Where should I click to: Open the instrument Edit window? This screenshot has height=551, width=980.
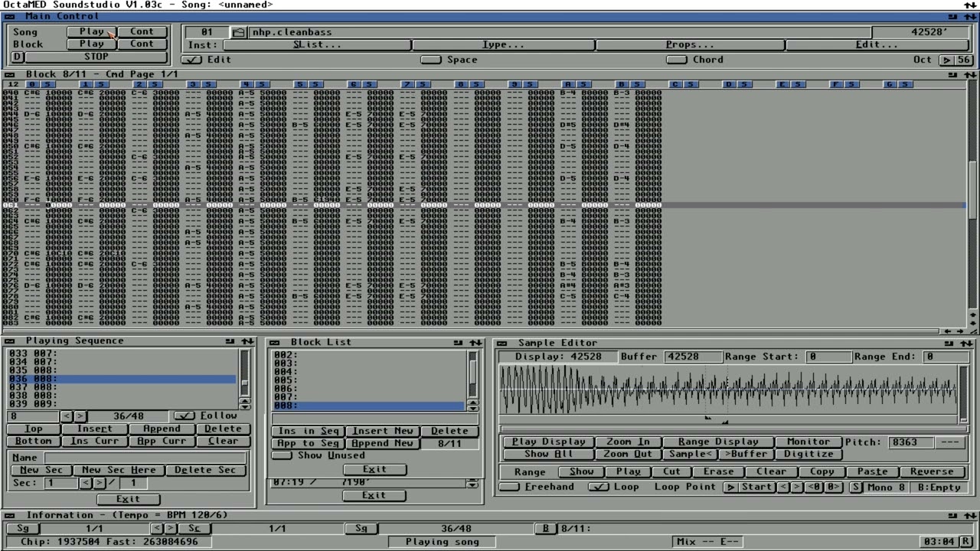[x=877, y=45]
